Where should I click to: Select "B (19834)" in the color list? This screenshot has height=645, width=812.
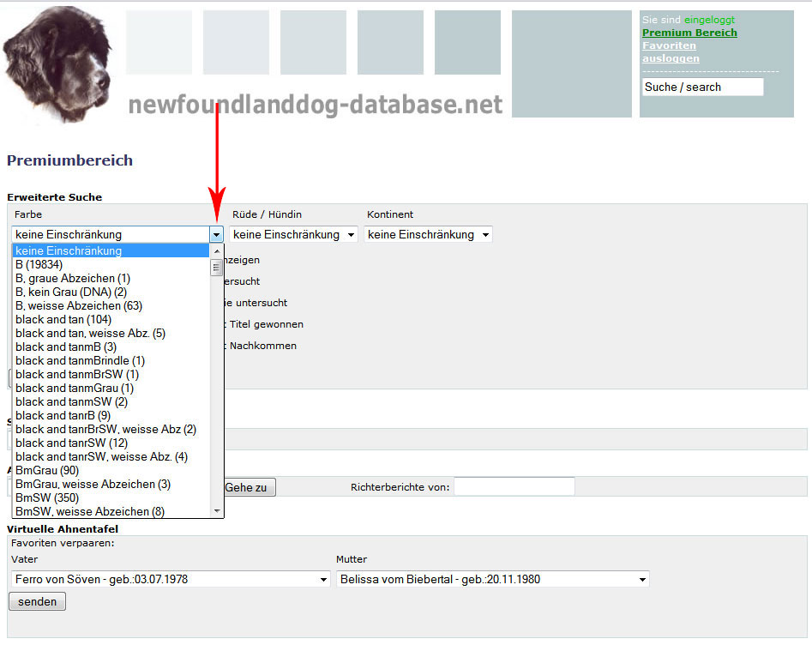(x=39, y=265)
